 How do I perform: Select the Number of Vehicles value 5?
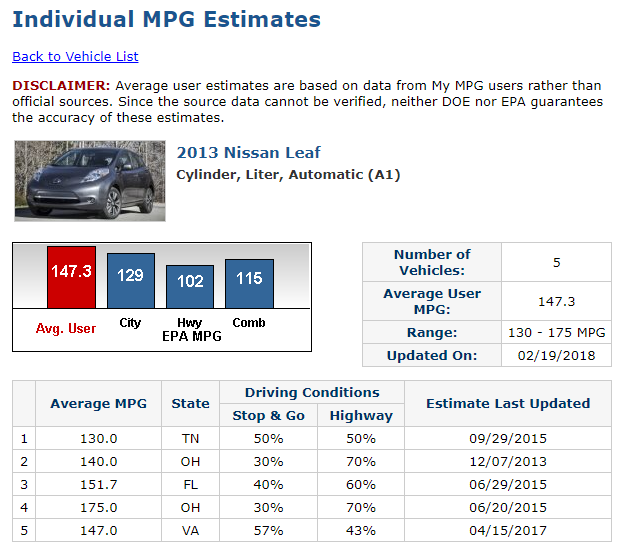pos(557,262)
